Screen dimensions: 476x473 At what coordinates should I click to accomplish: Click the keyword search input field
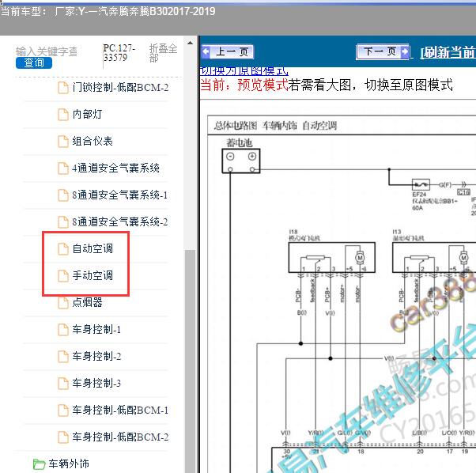click(47, 51)
